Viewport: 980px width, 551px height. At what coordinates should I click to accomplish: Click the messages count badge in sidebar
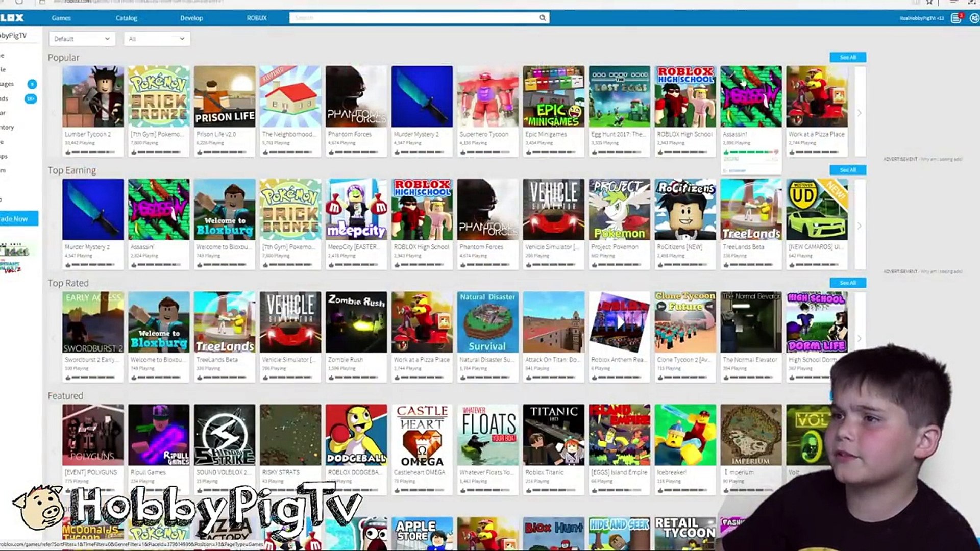pos(32,84)
